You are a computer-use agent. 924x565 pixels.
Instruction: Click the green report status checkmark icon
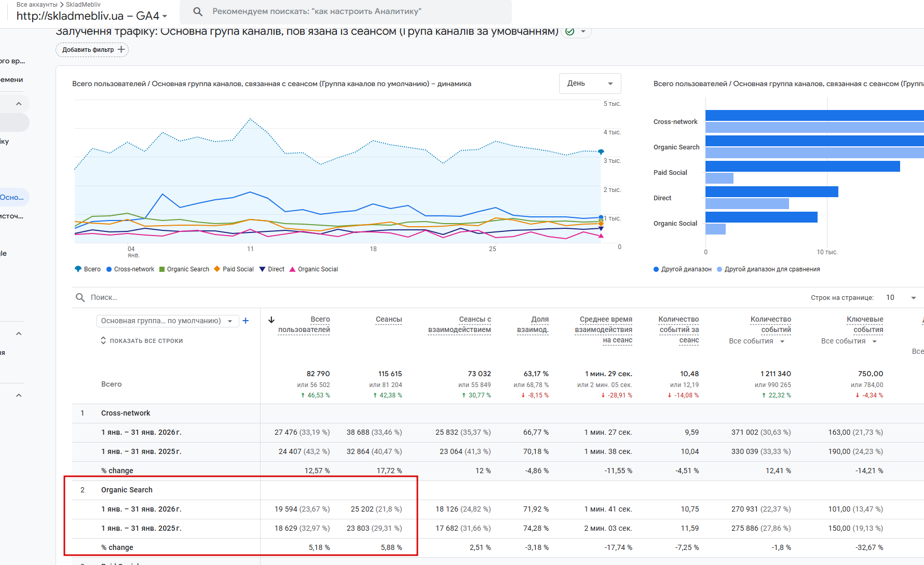pyautogui.click(x=569, y=32)
